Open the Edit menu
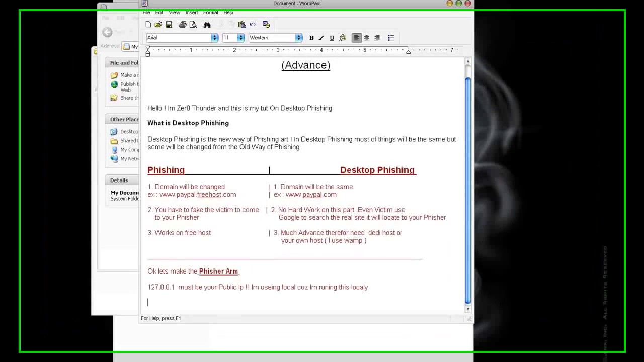 tap(159, 13)
